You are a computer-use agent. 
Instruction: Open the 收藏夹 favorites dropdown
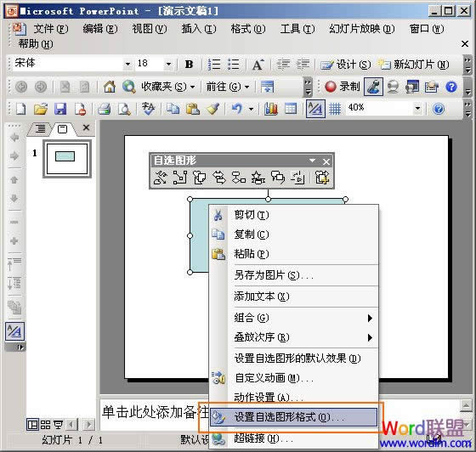[x=168, y=87]
